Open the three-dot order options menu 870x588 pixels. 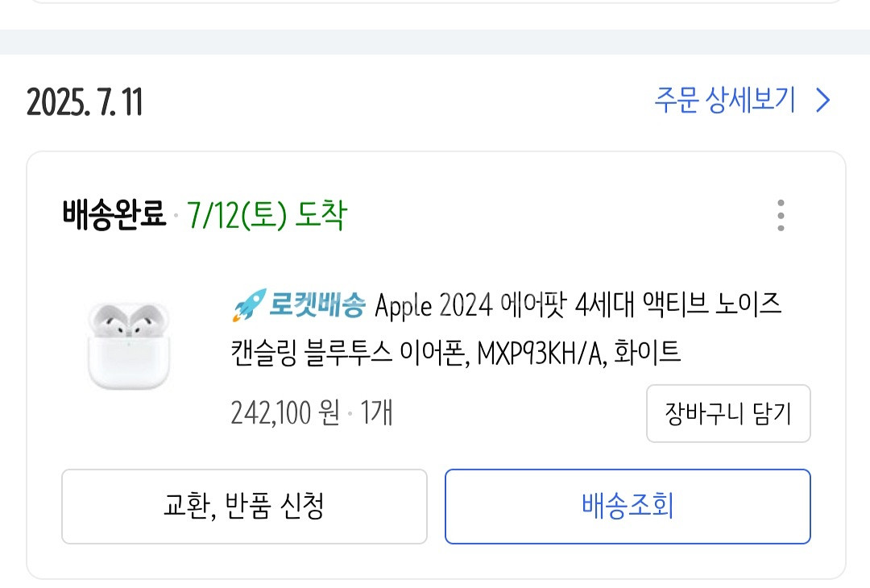pos(781,215)
